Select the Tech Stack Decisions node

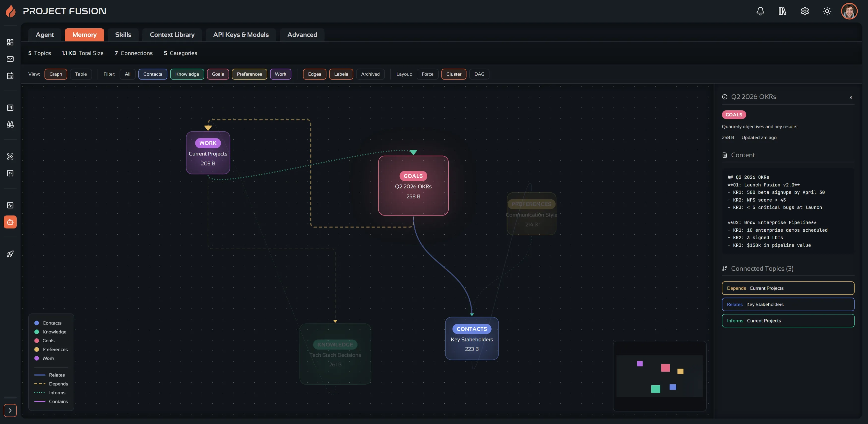(335, 354)
